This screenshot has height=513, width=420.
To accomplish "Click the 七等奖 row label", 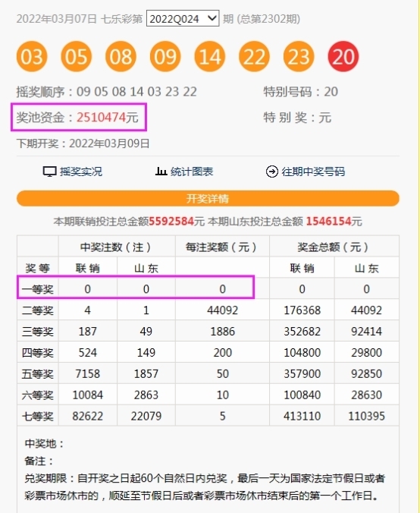I will [38, 416].
